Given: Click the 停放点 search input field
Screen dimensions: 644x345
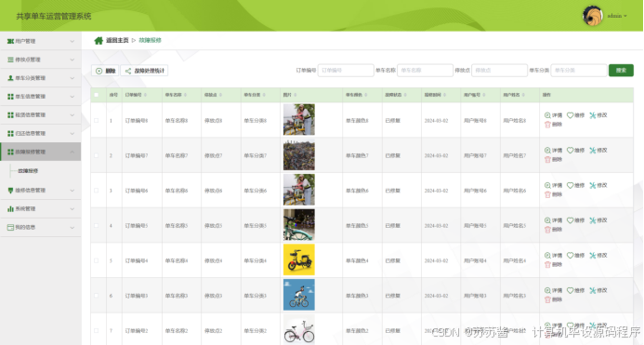Looking at the screenshot, I should 499,71.
